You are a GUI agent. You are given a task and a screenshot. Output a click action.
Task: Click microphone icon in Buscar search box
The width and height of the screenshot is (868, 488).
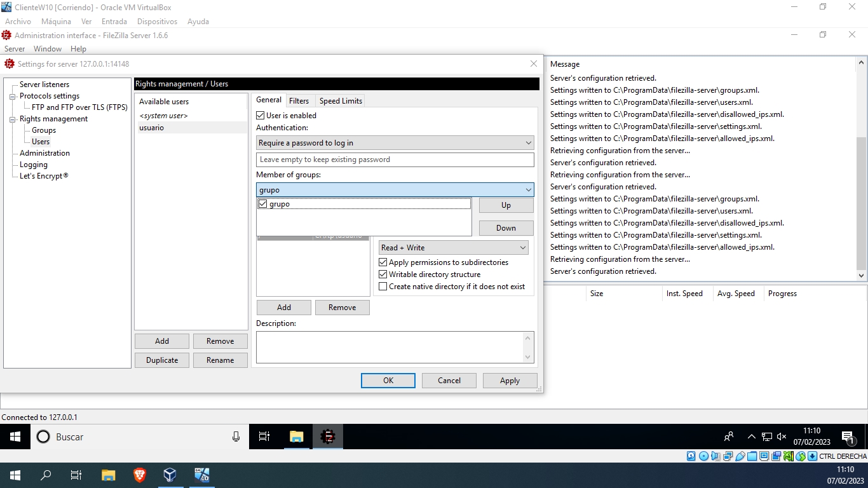[236, 437]
